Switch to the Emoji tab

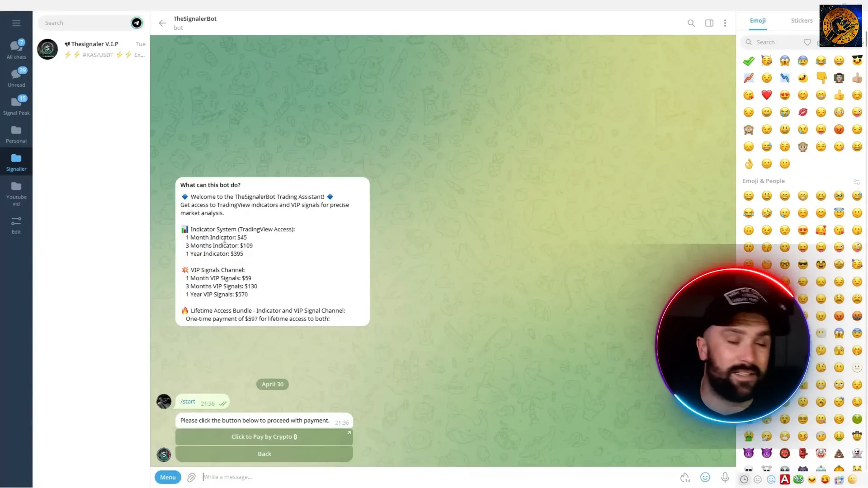[758, 21]
